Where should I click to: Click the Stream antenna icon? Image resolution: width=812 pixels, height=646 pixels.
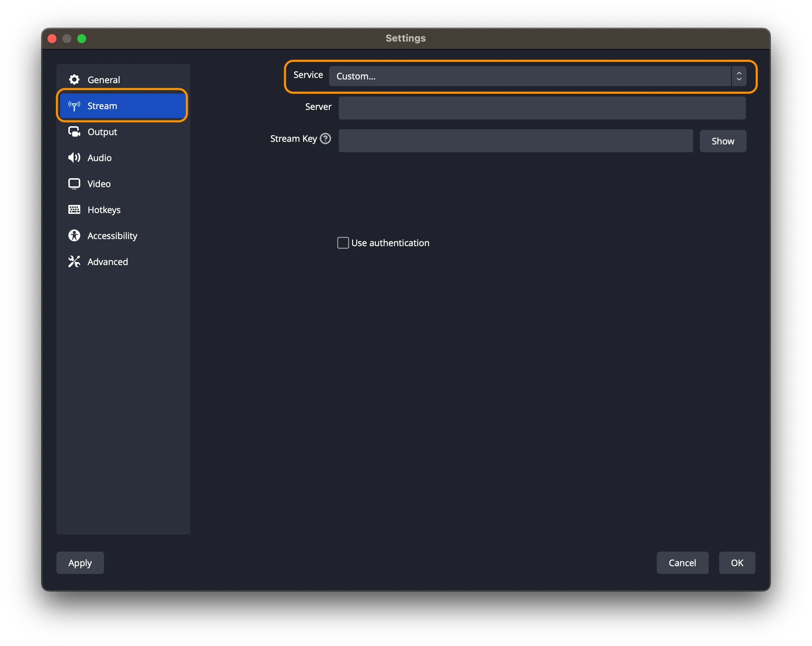coord(74,106)
